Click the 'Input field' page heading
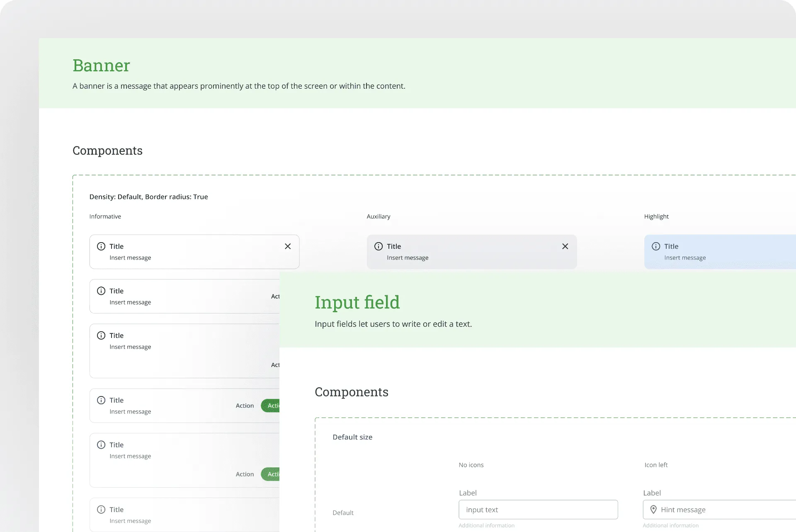This screenshot has height=532, width=796. point(357,302)
